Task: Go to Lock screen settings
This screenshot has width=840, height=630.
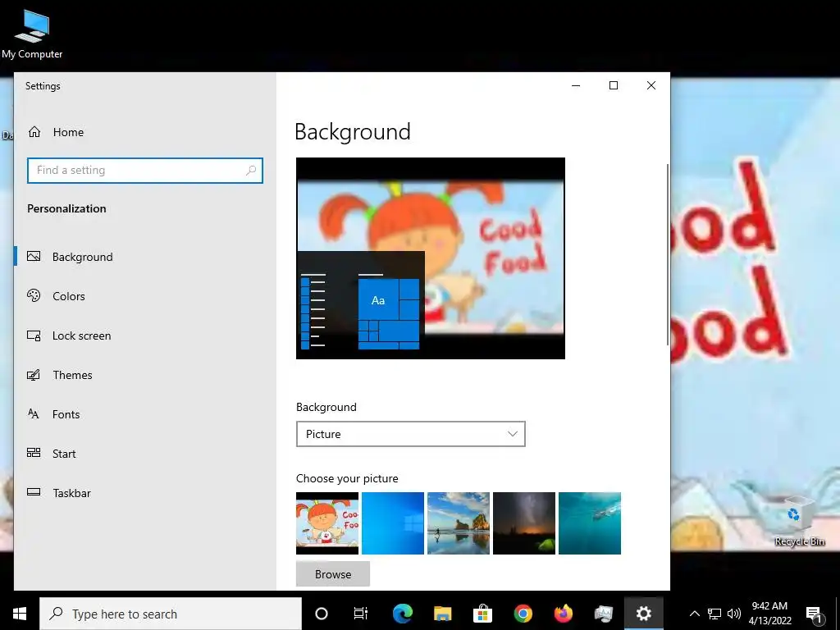Action: 81,336
